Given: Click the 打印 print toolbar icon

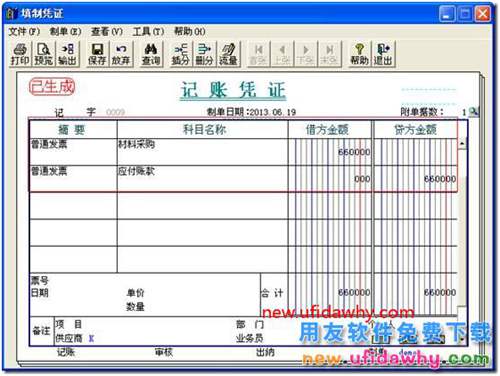Looking at the screenshot, I should pos(20,54).
